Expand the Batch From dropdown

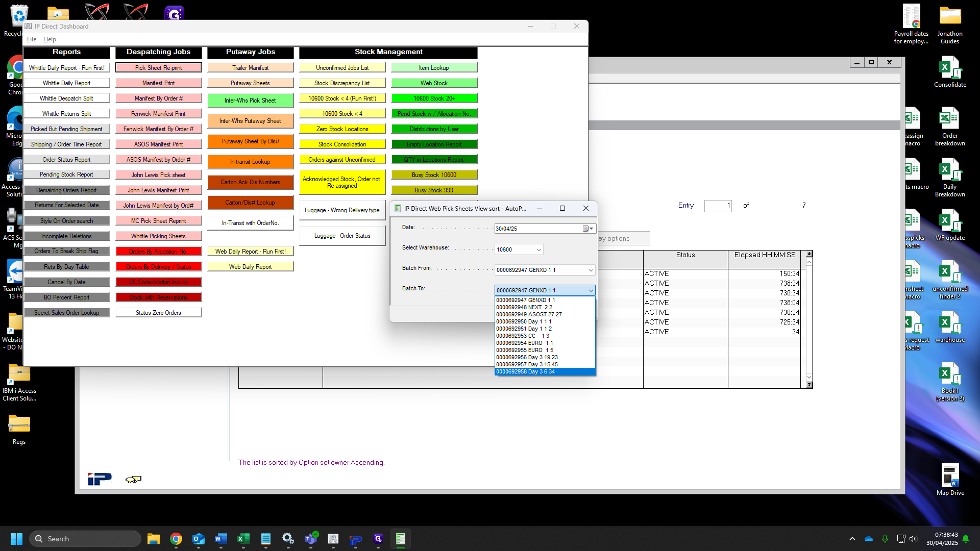591,270
